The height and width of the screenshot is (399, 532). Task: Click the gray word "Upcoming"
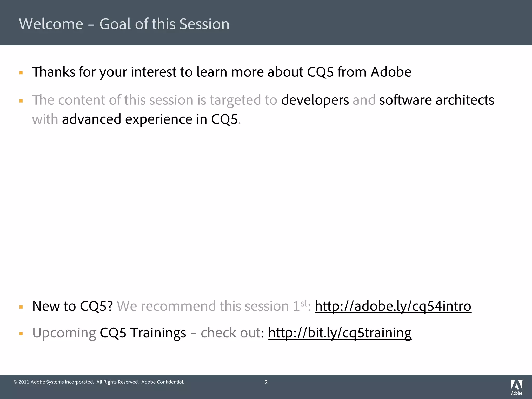click(64, 333)
